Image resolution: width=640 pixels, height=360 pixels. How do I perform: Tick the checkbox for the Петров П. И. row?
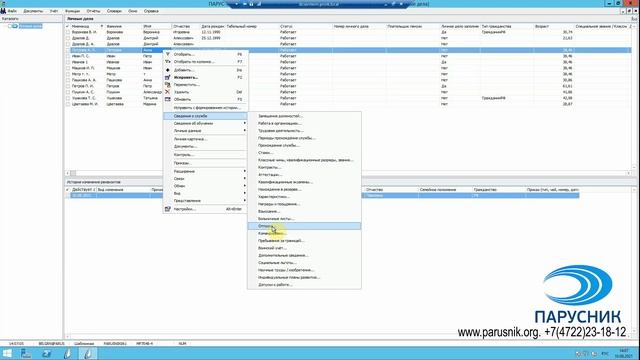(x=68, y=86)
